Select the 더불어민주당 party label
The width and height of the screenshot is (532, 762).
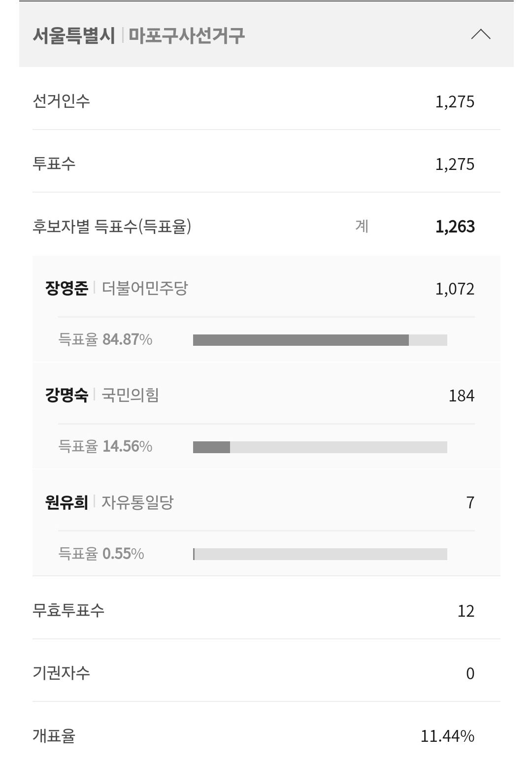pos(145,288)
